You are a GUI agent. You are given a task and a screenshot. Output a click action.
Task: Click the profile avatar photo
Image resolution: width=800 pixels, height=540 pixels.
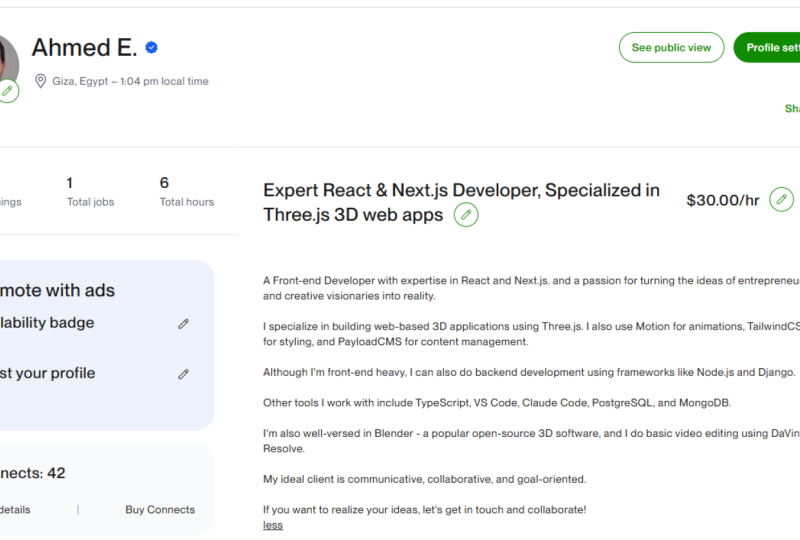9,61
